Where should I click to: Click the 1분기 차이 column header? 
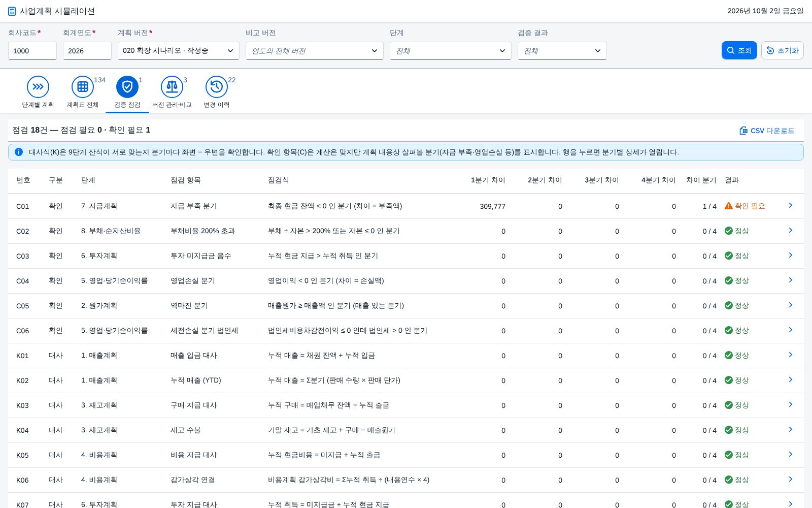pos(488,180)
